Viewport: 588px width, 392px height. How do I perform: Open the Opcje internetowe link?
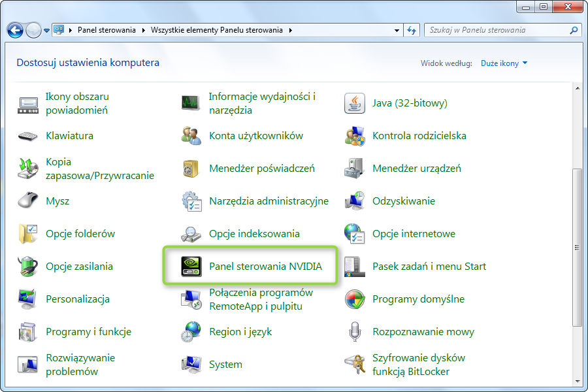[x=414, y=234]
